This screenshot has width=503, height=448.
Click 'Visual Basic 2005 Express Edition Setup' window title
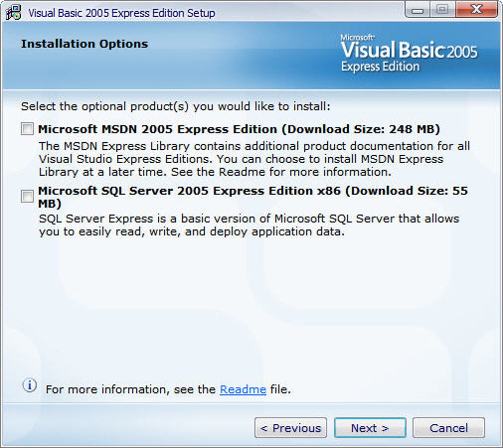122,13
